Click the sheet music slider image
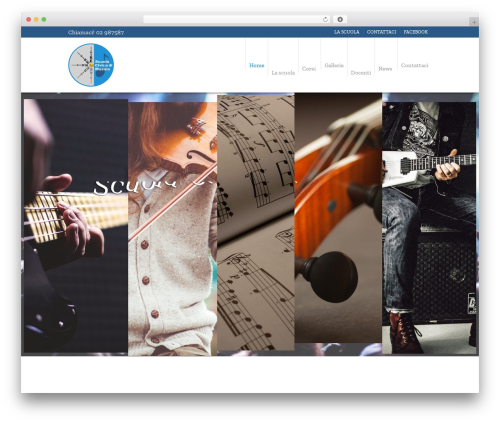 coord(256,223)
